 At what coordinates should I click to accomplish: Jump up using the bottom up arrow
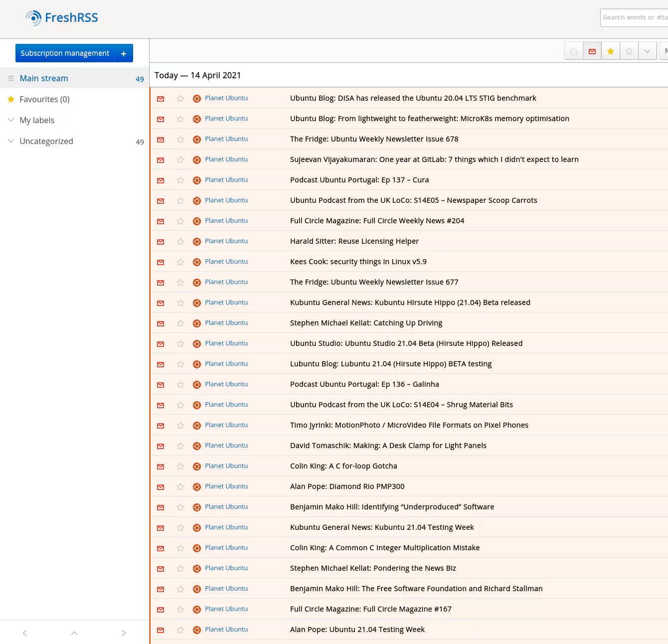point(74,633)
